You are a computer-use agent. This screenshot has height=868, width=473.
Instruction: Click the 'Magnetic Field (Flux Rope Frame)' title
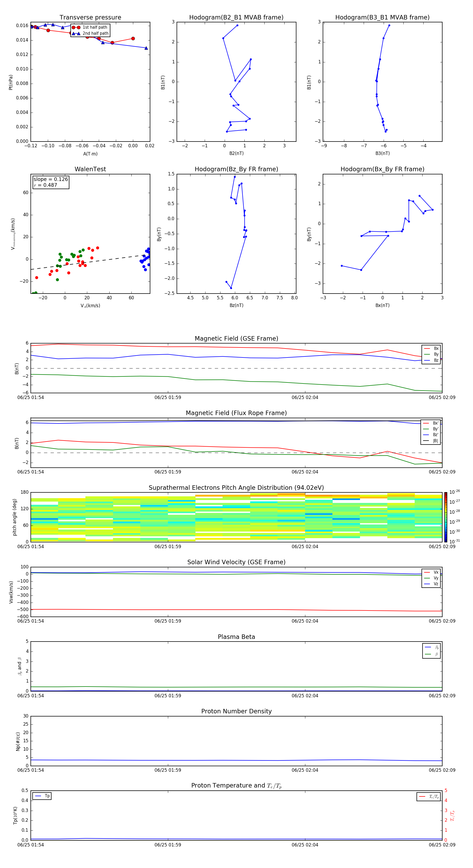[236, 413]
